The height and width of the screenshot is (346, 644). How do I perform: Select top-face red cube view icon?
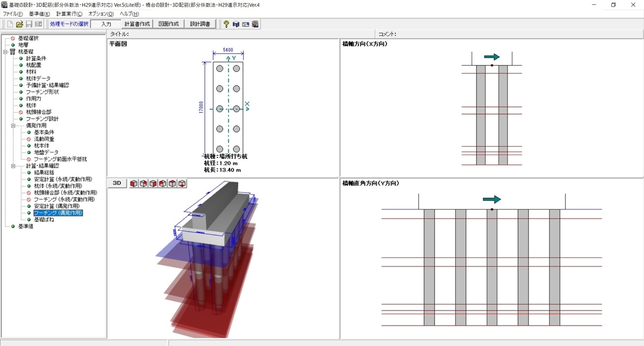173,184
